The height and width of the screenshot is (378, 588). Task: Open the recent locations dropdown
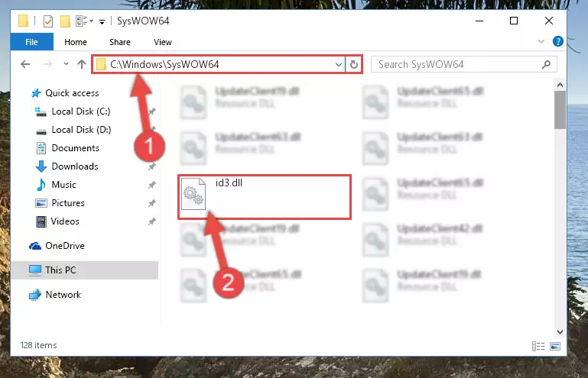pyautogui.click(x=66, y=64)
